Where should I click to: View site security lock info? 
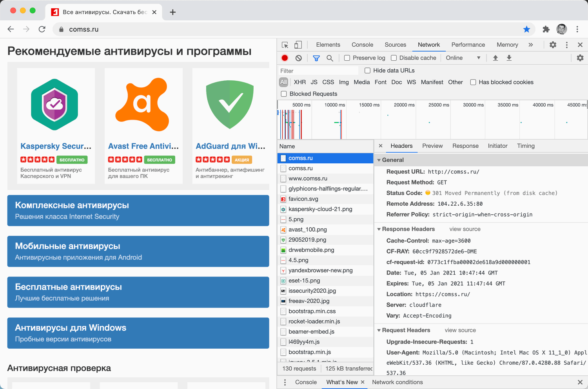point(61,29)
